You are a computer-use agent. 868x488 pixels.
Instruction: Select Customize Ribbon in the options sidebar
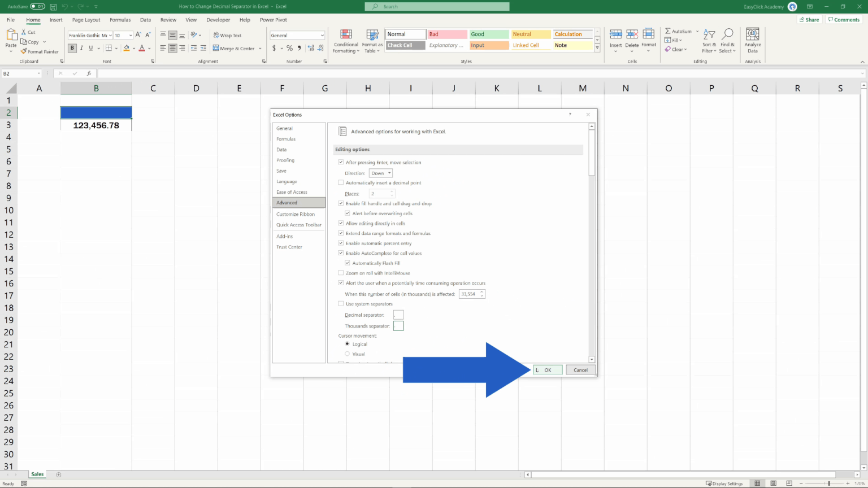[x=294, y=214]
